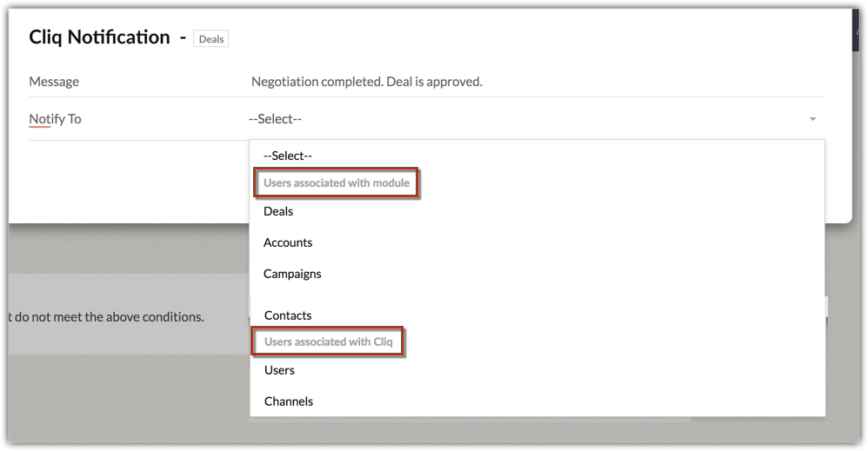This screenshot has width=868, height=451.
Task: Click the Message field label
Action: pos(54,82)
